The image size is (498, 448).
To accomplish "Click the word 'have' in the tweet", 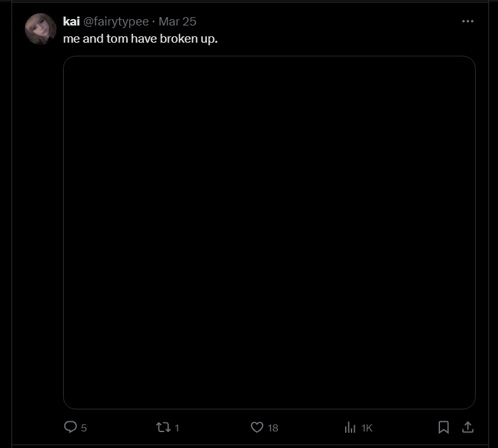I will click(x=144, y=39).
